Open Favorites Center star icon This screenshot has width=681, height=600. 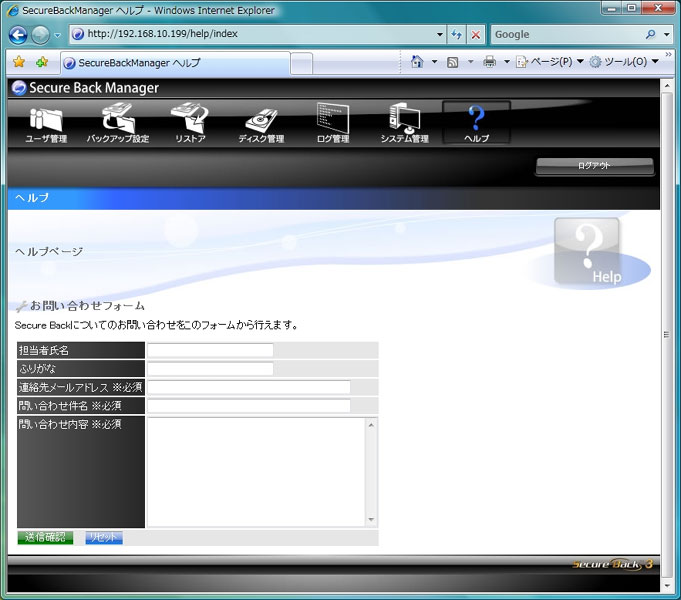click(x=19, y=62)
